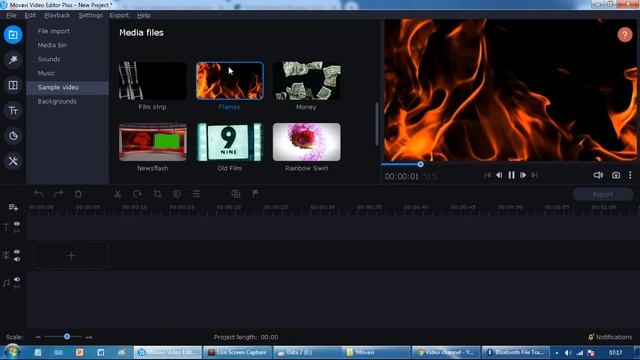Viewport: 640px width, 360px height.
Task: Click the timeline Scale slider handle
Action: [x=67, y=337]
